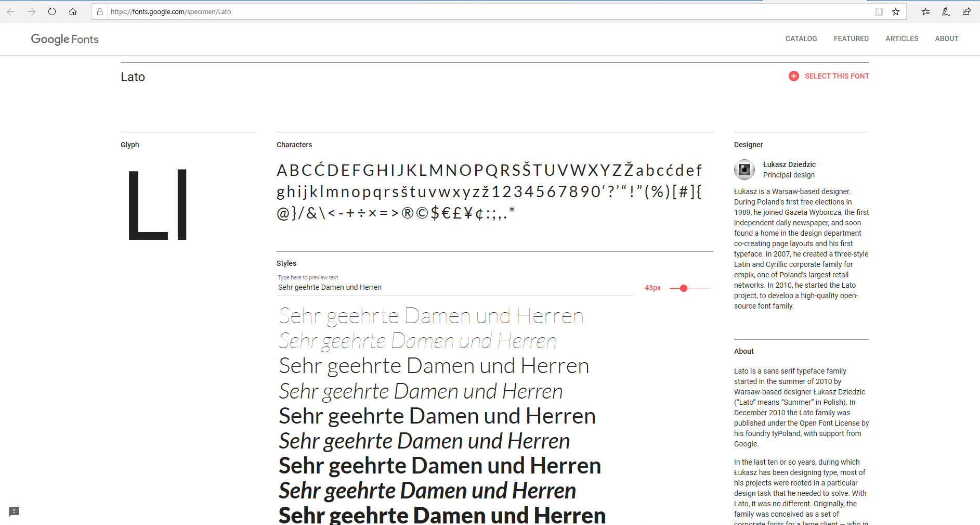Viewport: 980px width, 525px height.
Task: Click the browser back arrow
Action: (x=10, y=11)
